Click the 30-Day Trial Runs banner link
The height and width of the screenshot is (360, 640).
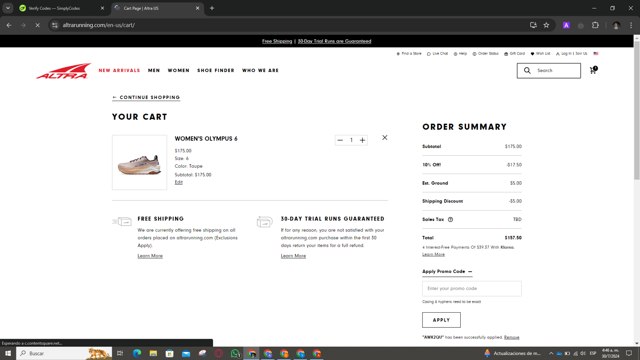pos(334,41)
